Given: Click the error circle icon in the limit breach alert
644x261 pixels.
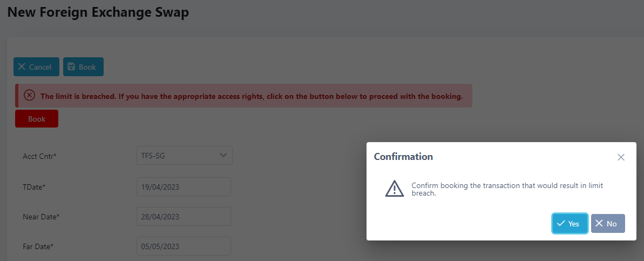Looking at the screenshot, I should pyautogui.click(x=30, y=96).
